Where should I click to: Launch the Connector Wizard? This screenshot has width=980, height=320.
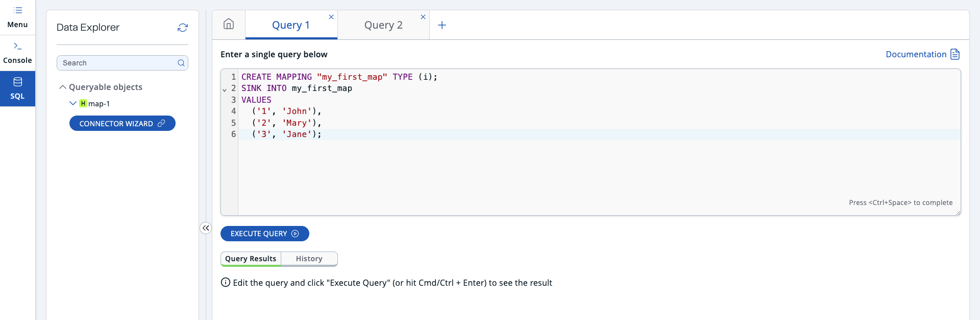122,124
